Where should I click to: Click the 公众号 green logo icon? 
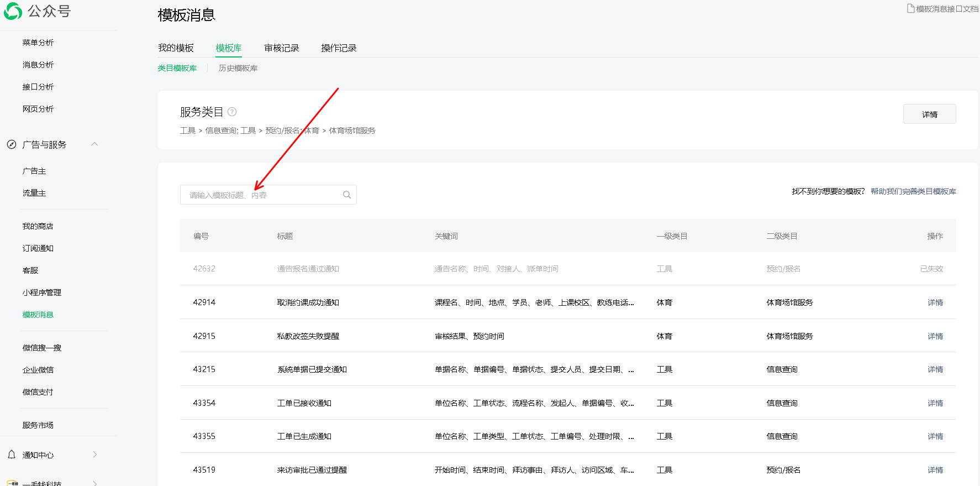tap(13, 11)
